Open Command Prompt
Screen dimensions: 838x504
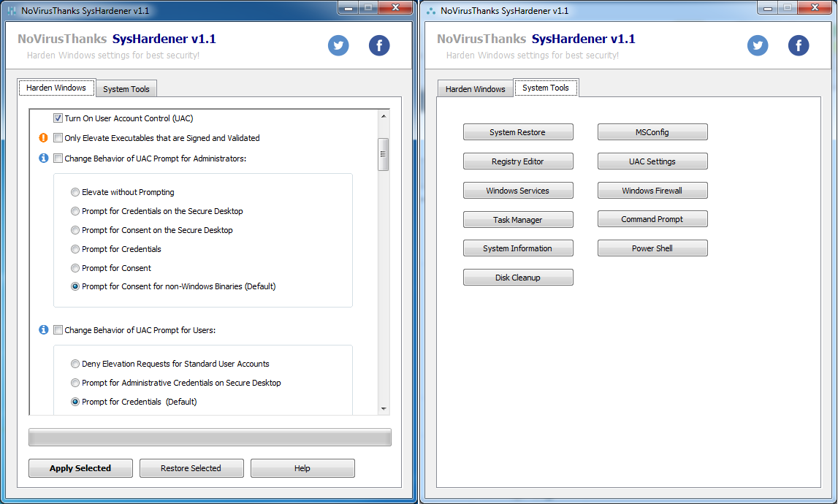(652, 219)
